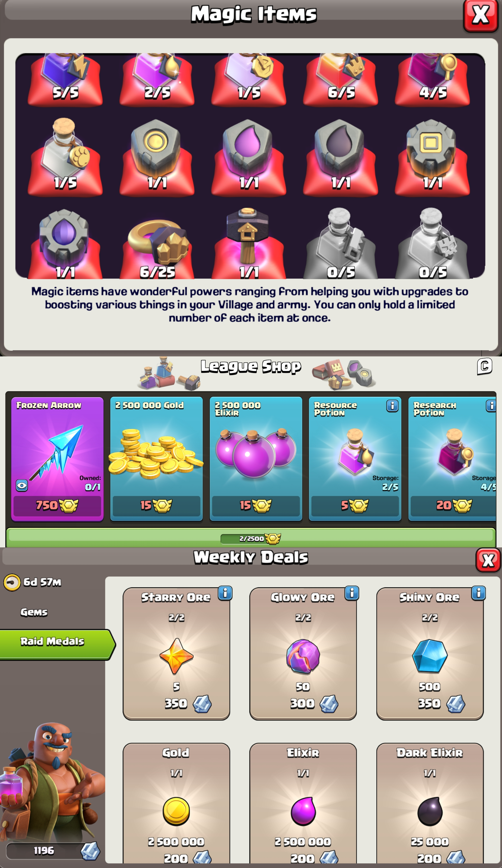Image resolution: width=502 pixels, height=868 pixels.
Task: Click the league medal progress bar
Action: tap(251, 538)
